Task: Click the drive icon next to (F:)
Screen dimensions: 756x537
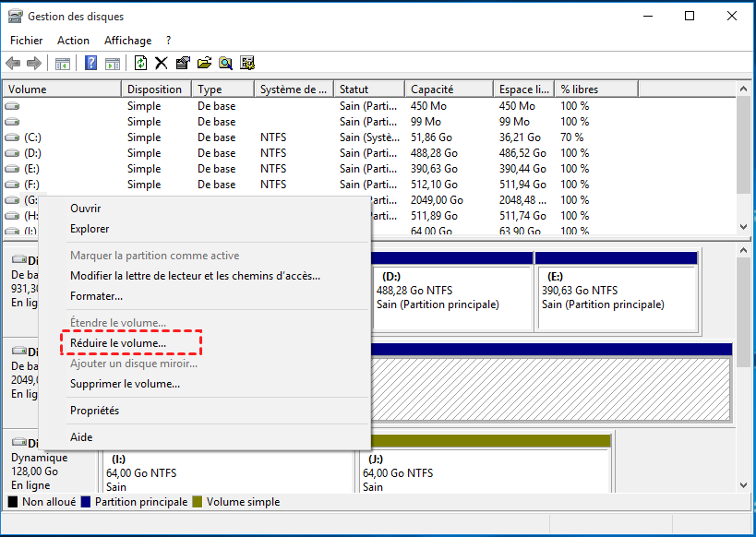Action: click(12, 185)
